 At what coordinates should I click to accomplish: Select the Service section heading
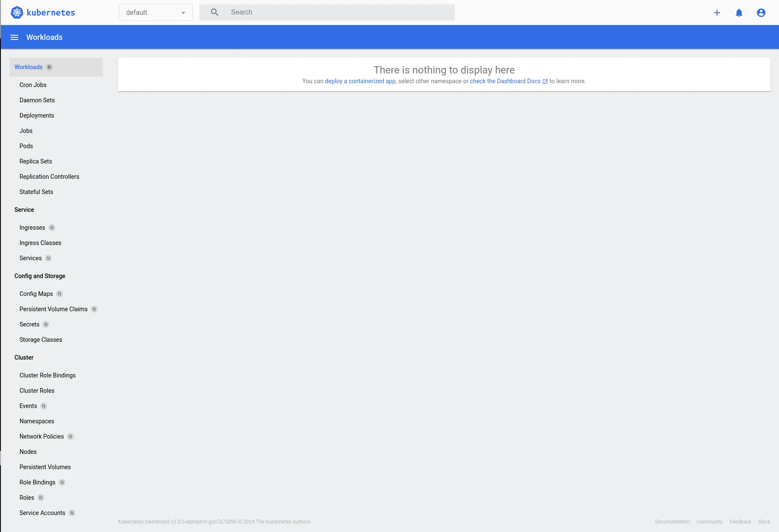click(x=24, y=210)
